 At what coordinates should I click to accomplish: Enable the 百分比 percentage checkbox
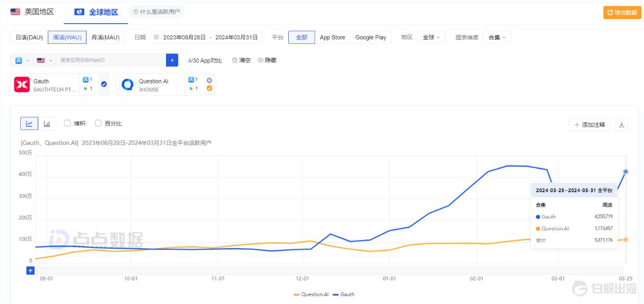[x=98, y=123]
